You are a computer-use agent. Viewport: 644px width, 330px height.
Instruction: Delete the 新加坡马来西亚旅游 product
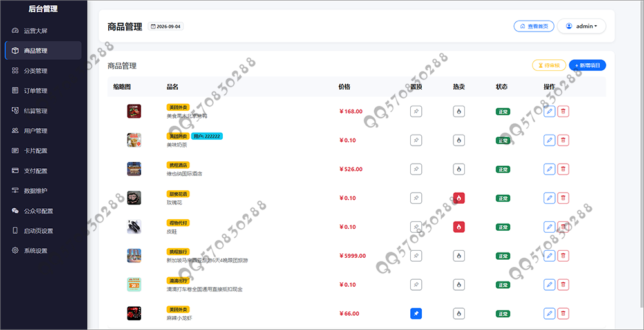click(563, 256)
